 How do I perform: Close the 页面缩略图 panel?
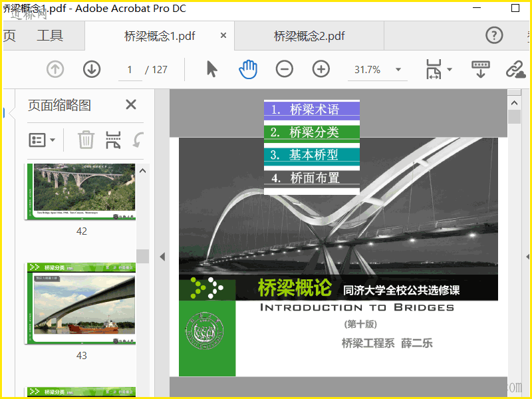tap(131, 104)
